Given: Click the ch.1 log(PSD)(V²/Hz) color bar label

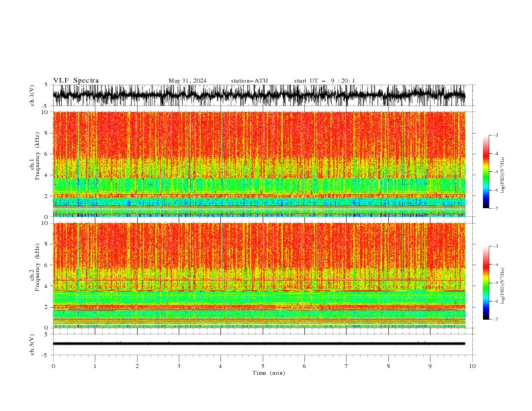Looking at the screenshot, I should coord(503,175).
